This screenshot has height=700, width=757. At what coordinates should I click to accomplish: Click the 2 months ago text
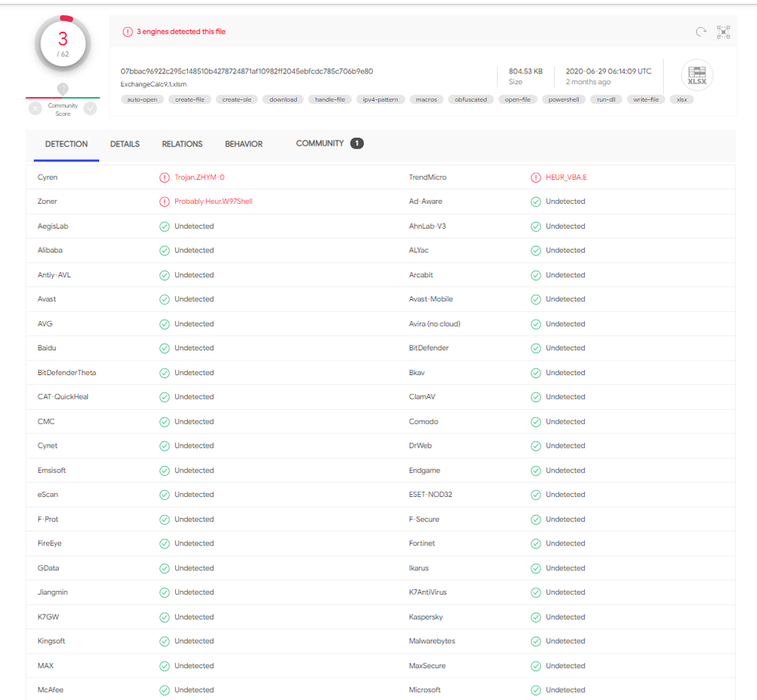click(588, 82)
